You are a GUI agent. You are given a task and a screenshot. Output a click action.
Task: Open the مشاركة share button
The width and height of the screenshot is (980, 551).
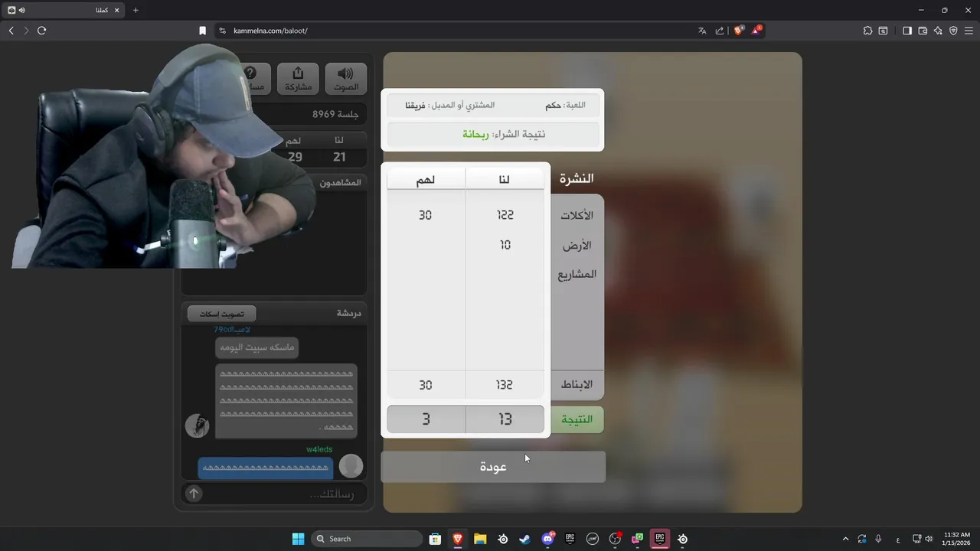click(x=298, y=79)
